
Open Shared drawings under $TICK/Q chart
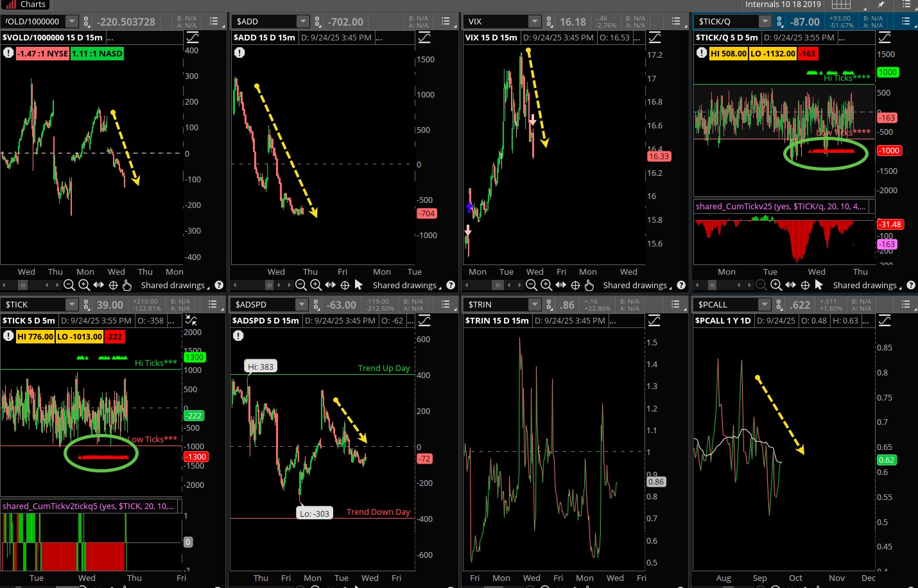(x=867, y=286)
